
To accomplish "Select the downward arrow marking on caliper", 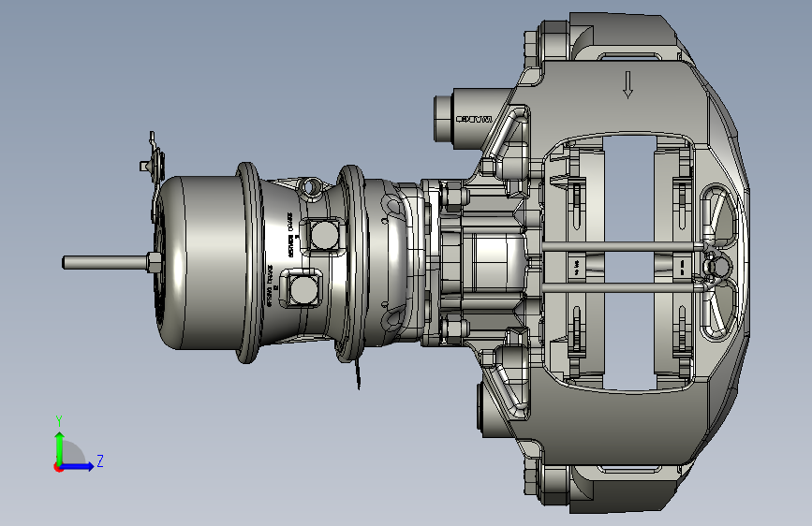I will coord(627,85).
